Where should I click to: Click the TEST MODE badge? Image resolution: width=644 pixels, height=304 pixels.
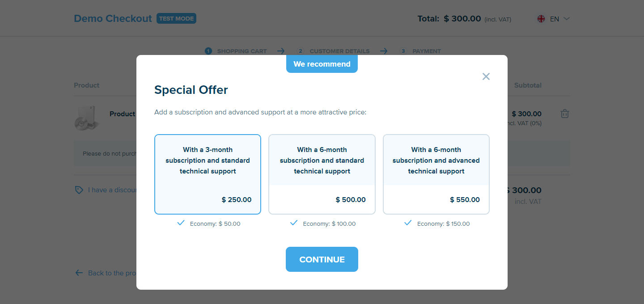point(176,18)
